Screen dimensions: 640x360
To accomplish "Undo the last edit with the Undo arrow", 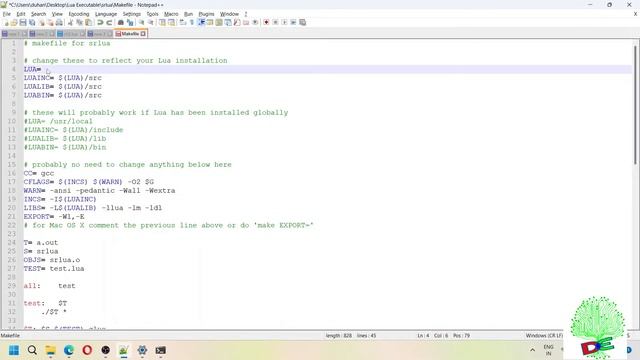I will [x=100, y=22].
